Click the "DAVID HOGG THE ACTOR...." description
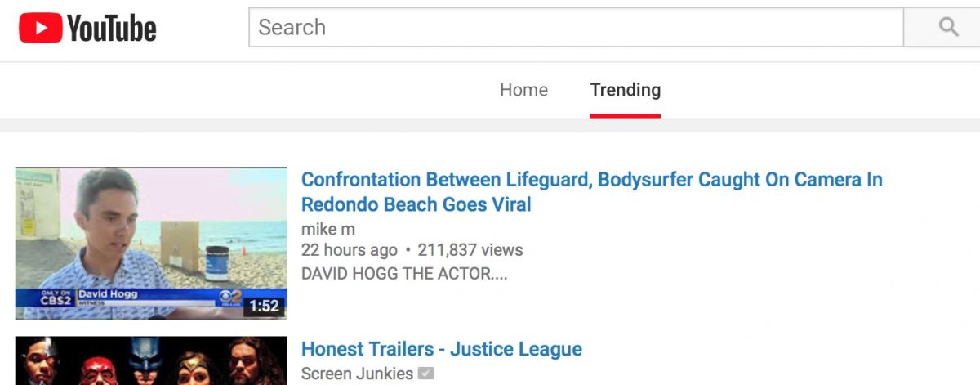 403,273
